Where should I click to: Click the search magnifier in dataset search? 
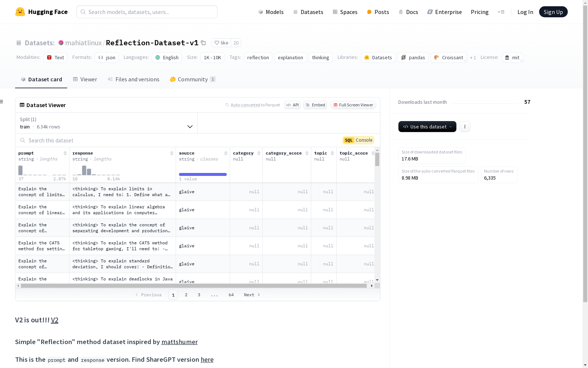point(23,140)
